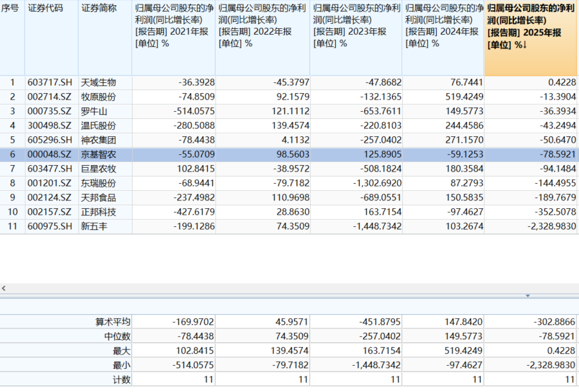This screenshot has width=579, height=392.
Task: Click the value 0.4228 in 天域生物 row
Action: point(562,82)
